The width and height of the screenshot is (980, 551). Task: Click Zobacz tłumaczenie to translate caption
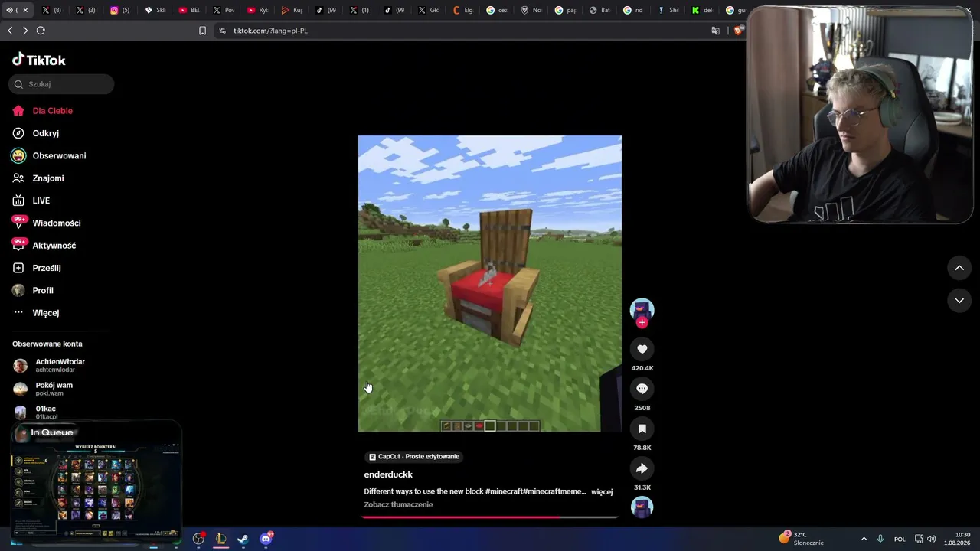[x=398, y=505]
